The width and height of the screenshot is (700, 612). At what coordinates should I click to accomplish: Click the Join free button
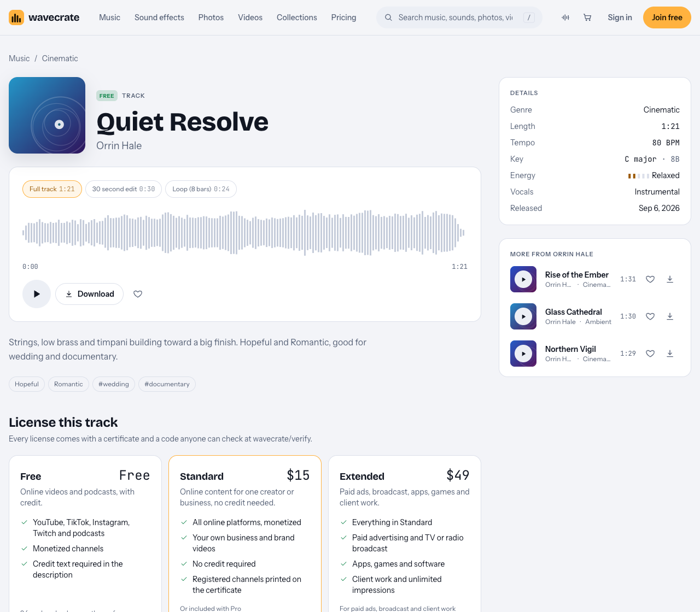(667, 17)
